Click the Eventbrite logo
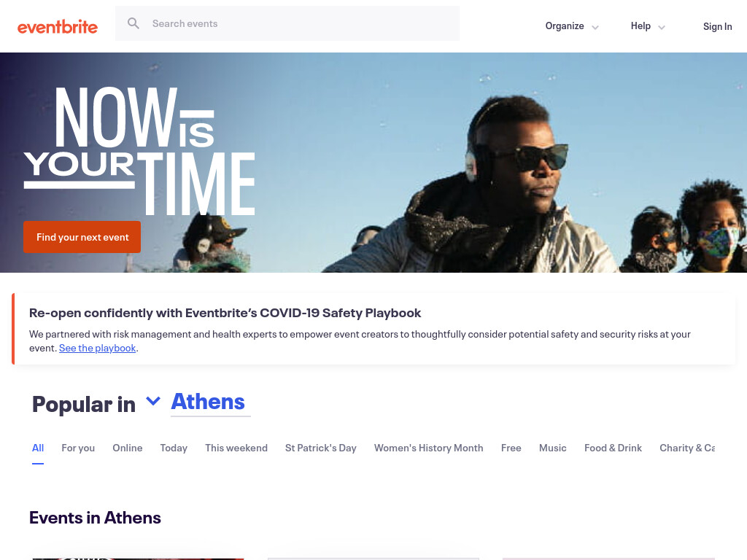 [58, 27]
